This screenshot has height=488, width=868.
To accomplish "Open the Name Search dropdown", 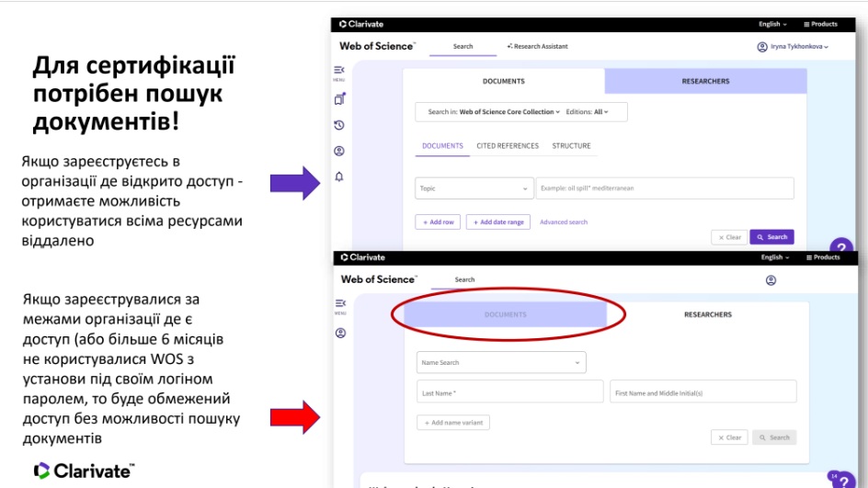I will (x=501, y=362).
